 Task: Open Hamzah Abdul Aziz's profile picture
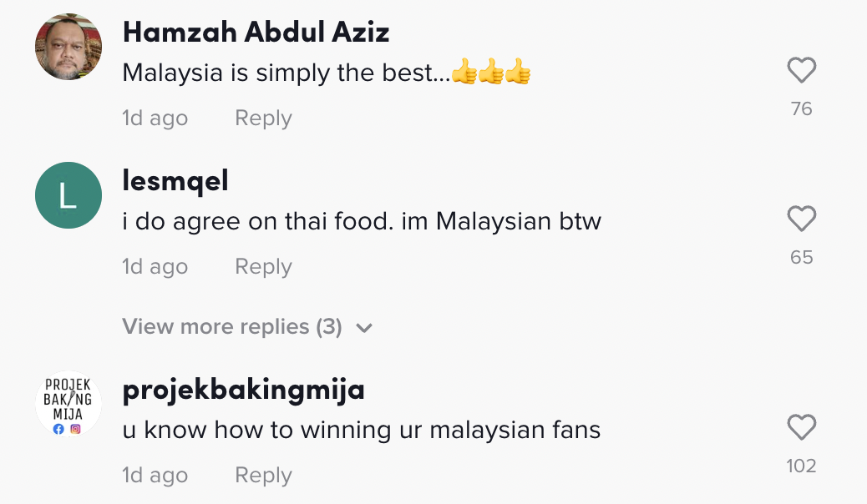(68, 47)
